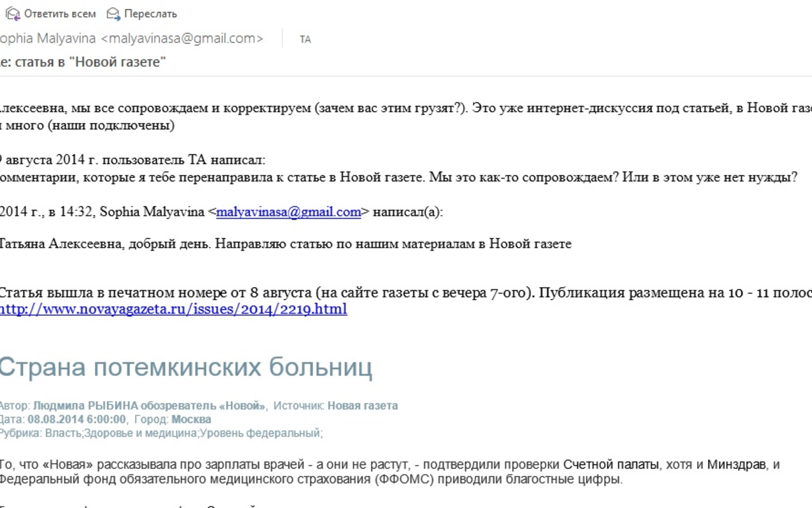Click the rubric line 'Власть;Здоровье и медицина;Уровень федеральный'

pyautogui.click(x=184, y=433)
